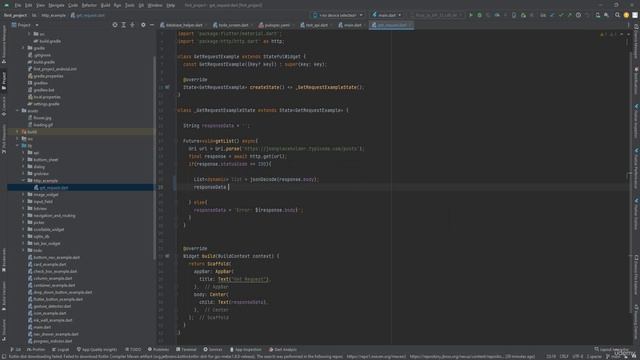Open the Terminal tool window

click(x=186, y=349)
